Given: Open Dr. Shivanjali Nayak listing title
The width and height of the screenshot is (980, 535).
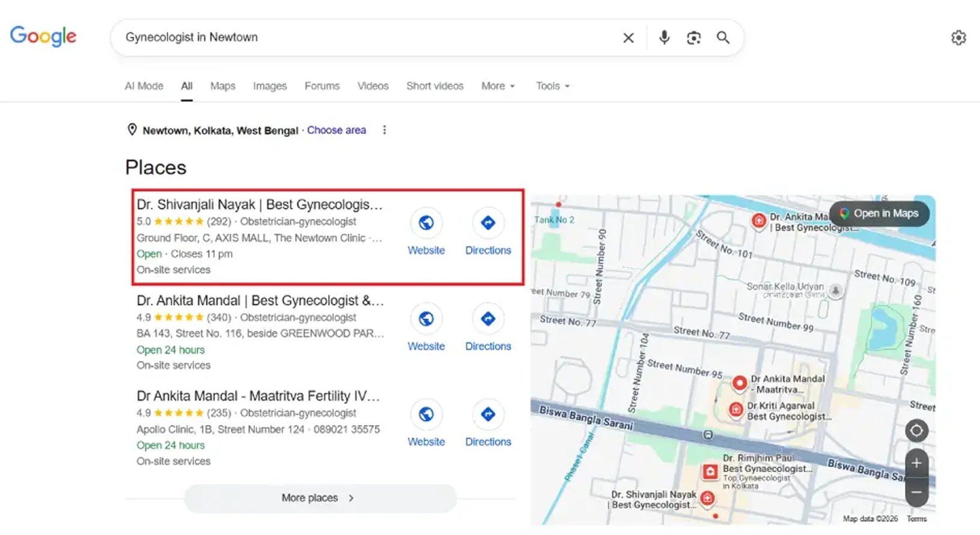Looking at the screenshot, I should pyautogui.click(x=260, y=204).
